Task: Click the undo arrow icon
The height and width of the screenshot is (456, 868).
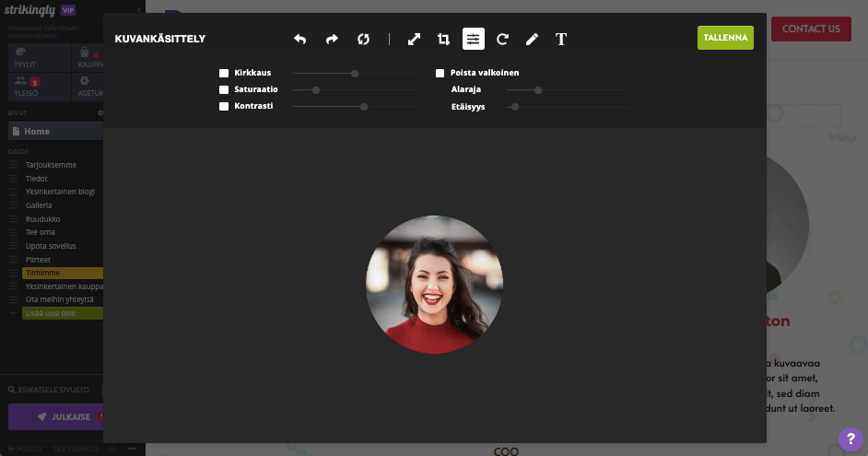Action: pos(299,39)
